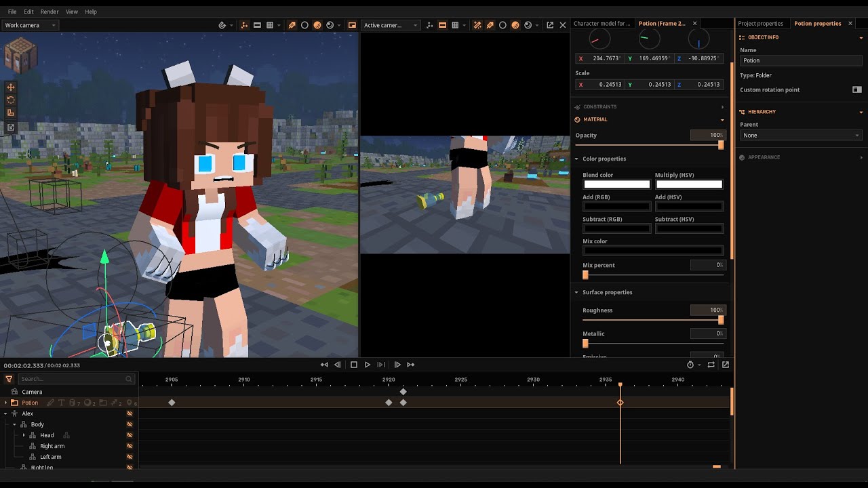Open the Render menu

pyautogui.click(x=50, y=12)
